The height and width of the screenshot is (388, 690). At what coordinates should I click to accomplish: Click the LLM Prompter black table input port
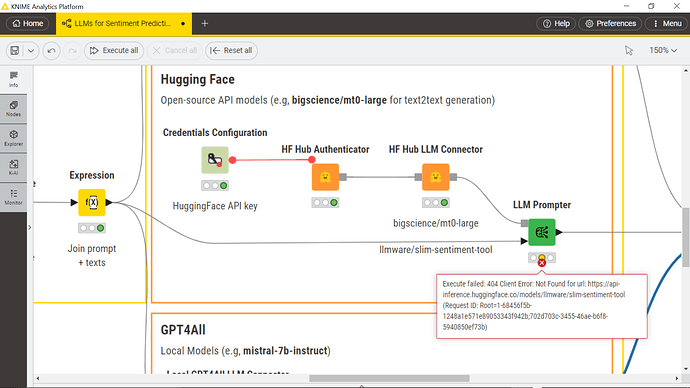pyautogui.click(x=524, y=241)
